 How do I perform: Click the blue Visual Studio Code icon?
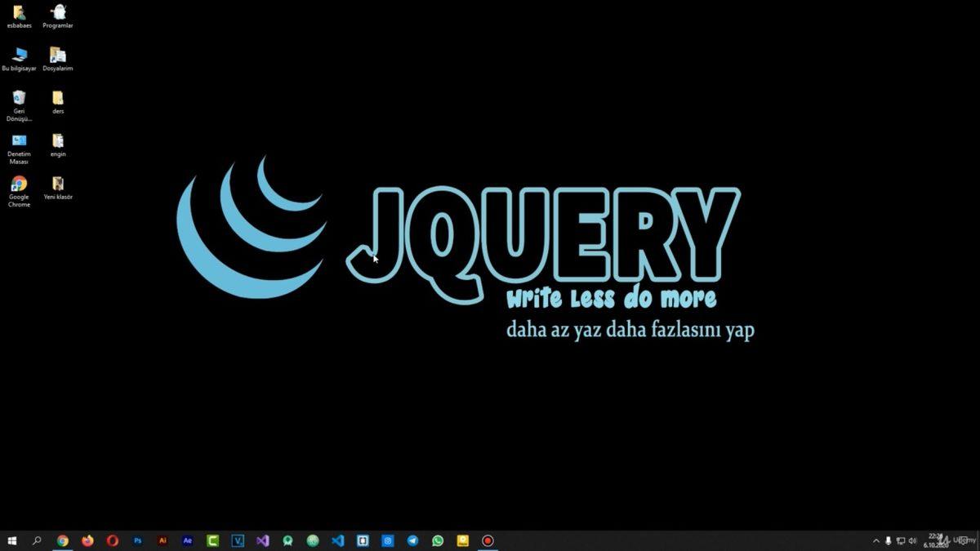pos(337,540)
